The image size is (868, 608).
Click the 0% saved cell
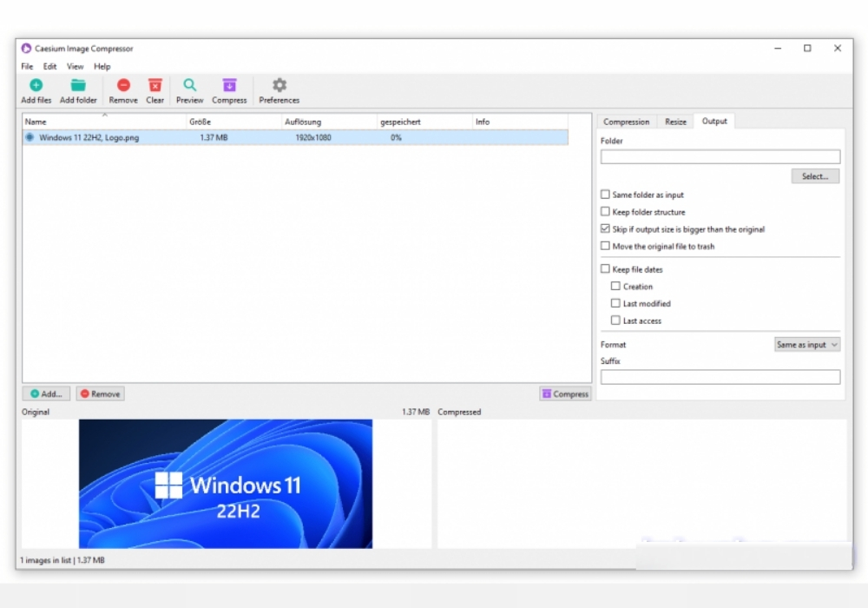pos(396,137)
